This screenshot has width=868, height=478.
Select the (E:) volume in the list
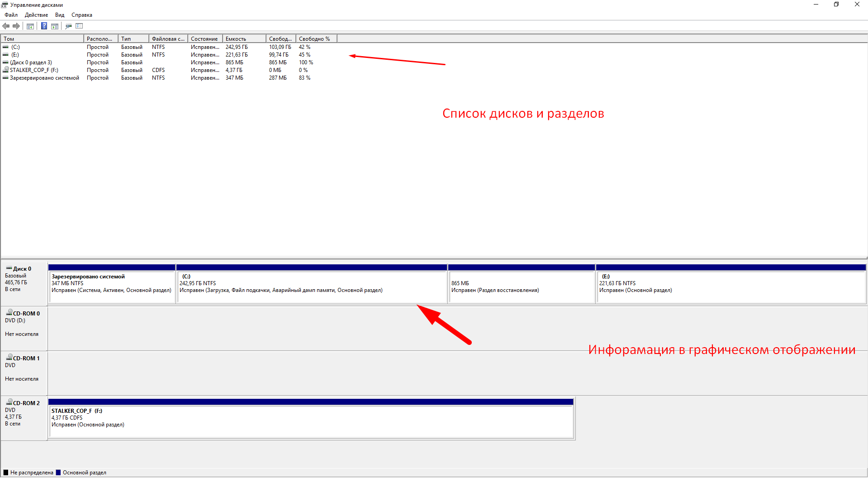15,55
